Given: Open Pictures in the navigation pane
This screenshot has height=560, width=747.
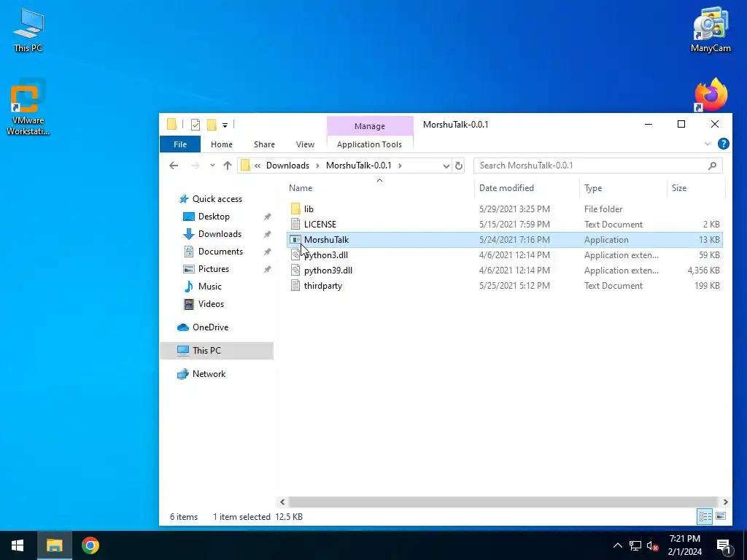Looking at the screenshot, I should coord(214,269).
